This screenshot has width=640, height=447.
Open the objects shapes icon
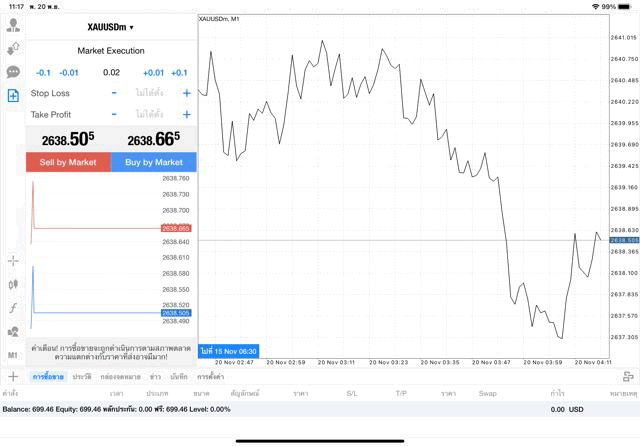[x=13, y=331]
